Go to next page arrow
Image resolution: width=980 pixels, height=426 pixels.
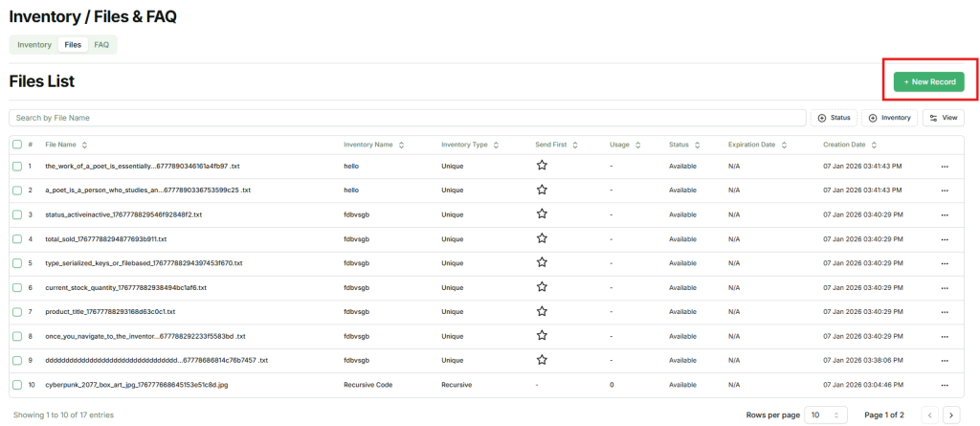[x=950, y=415]
